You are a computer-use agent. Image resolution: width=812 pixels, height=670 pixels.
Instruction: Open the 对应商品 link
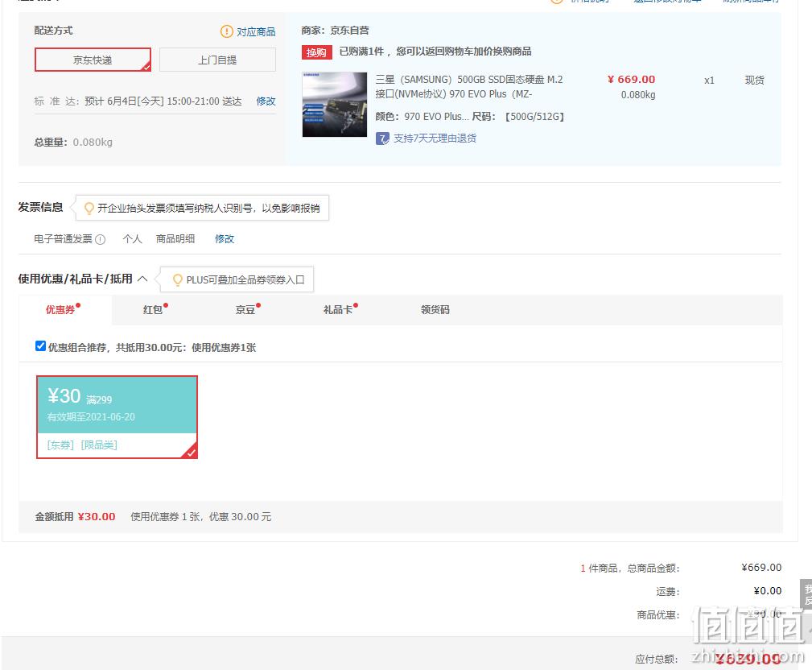tap(257, 31)
